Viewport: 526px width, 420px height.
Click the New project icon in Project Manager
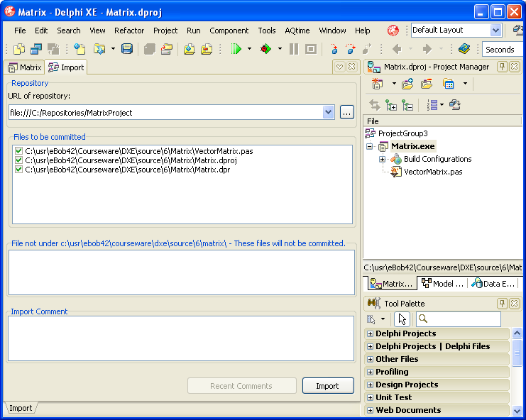click(x=377, y=84)
